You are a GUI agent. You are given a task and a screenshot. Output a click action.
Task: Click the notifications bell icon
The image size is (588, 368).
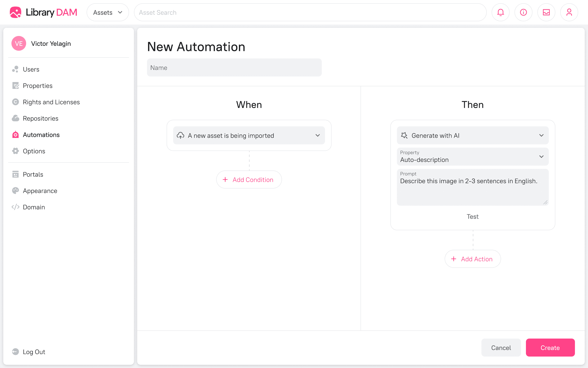500,13
